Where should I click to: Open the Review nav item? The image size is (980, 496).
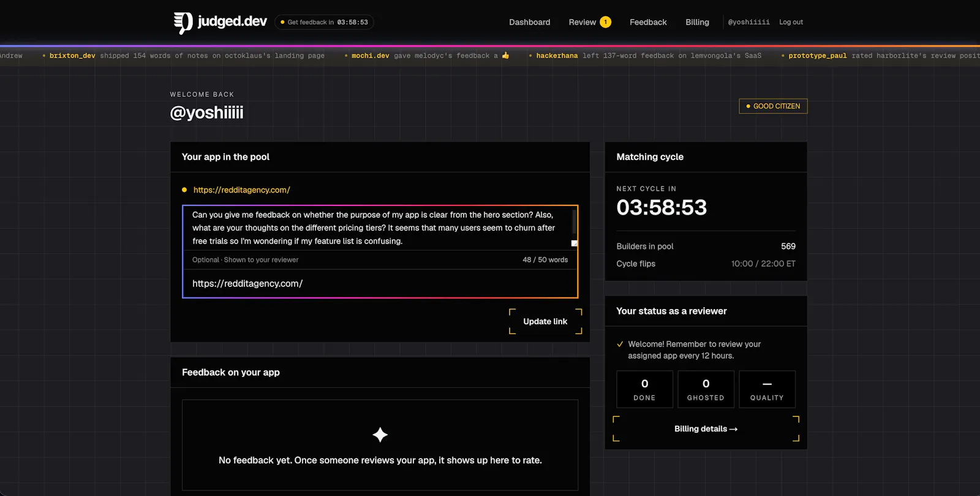(582, 22)
